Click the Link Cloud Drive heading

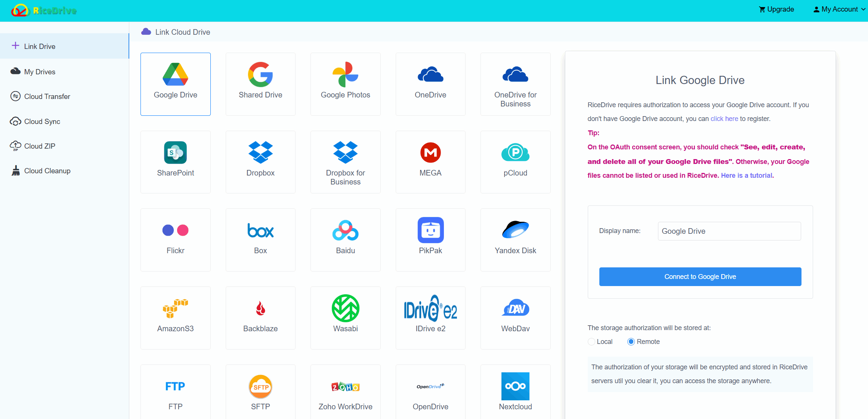click(x=183, y=32)
